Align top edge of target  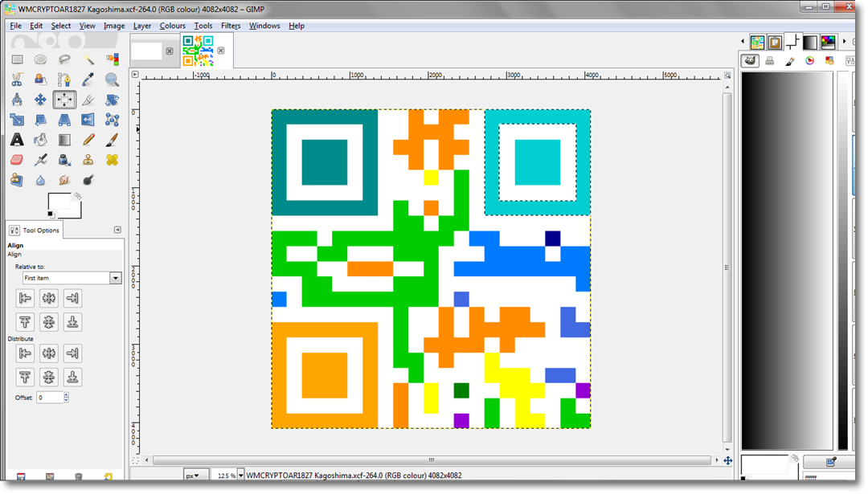click(25, 322)
